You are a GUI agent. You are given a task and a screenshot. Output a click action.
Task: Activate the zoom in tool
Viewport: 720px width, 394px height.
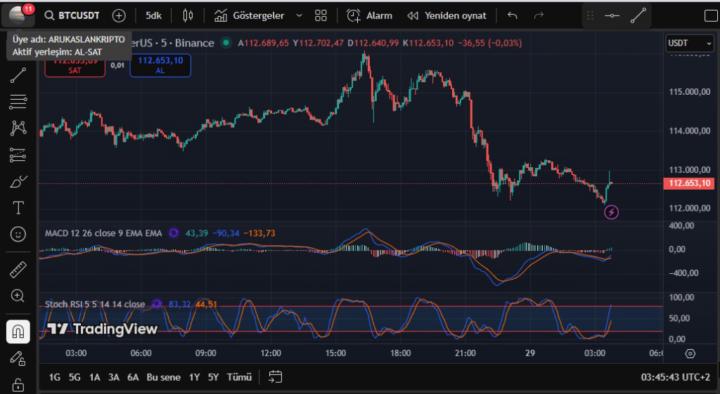18,296
